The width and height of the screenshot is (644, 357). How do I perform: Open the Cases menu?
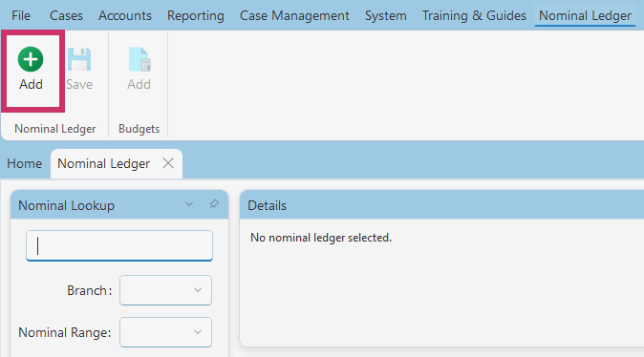point(66,15)
